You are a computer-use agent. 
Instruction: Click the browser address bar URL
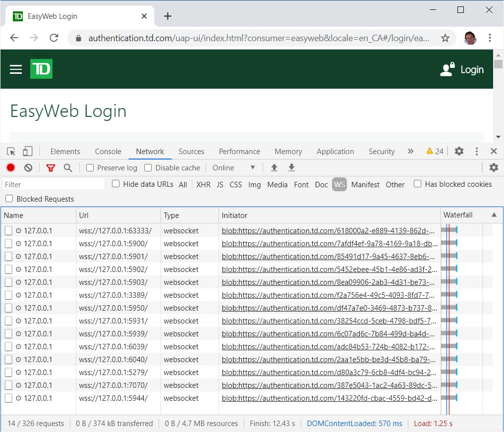pos(259,38)
